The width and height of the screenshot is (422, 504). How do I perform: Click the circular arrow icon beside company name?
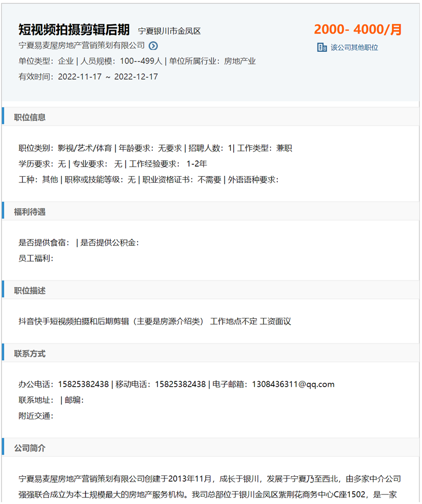click(153, 46)
